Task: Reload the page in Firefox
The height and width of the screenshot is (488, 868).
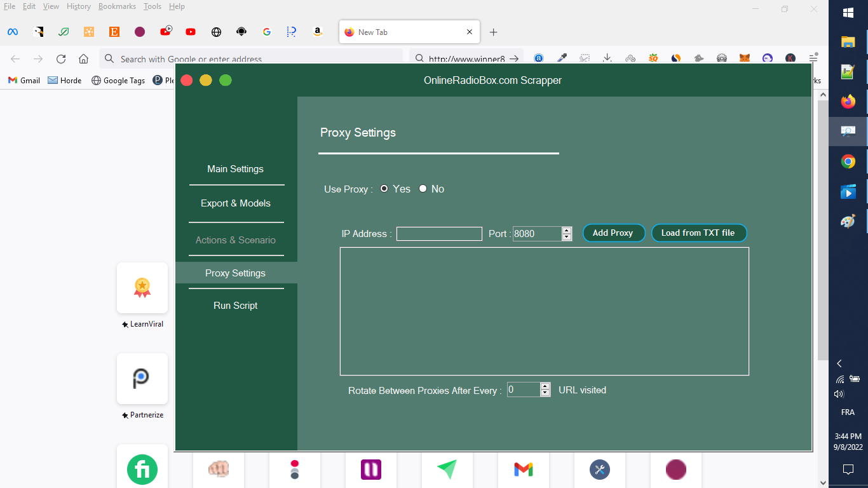Action: pyautogui.click(x=61, y=58)
